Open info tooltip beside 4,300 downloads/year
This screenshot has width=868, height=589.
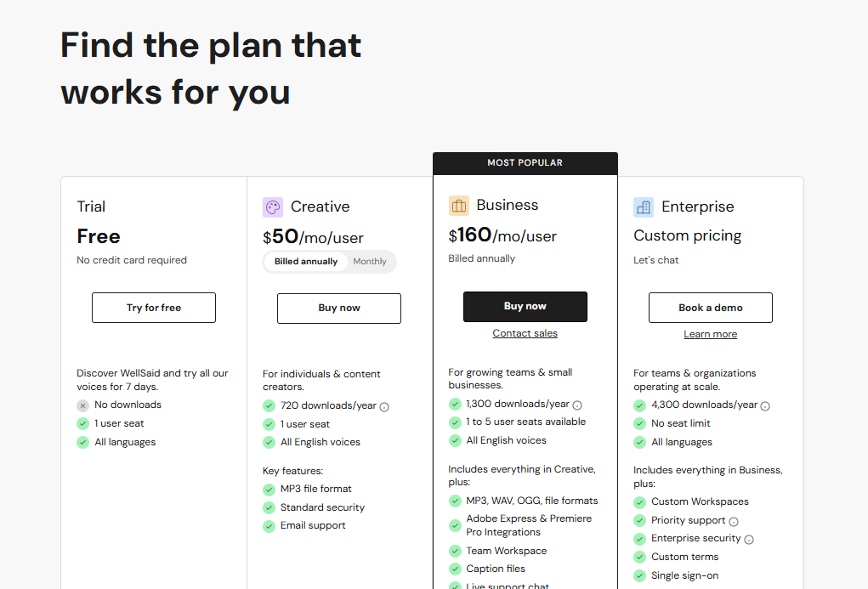[764, 405]
